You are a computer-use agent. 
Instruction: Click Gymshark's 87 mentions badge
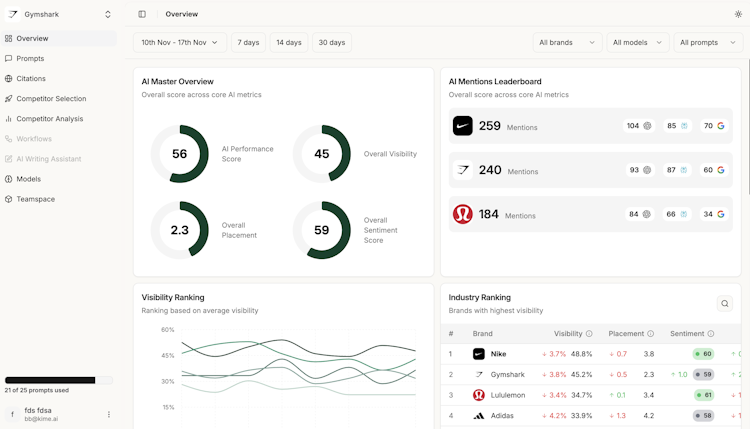tap(677, 170)
